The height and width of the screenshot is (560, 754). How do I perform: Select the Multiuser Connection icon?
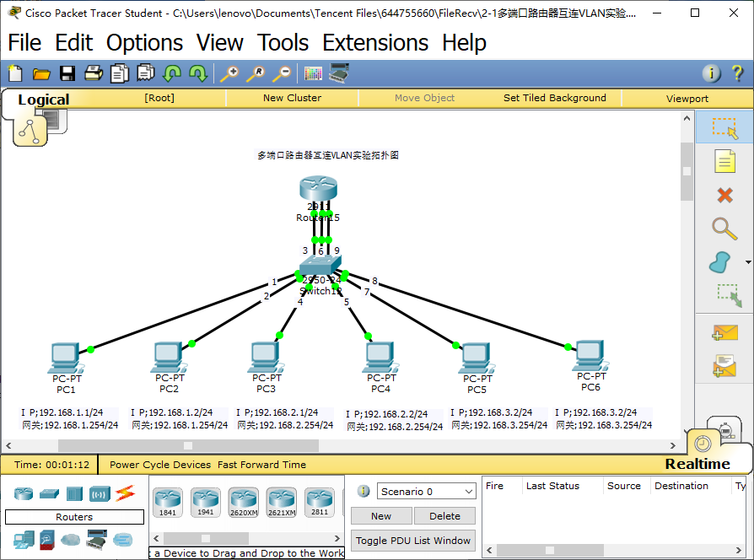tap(122, 540)
